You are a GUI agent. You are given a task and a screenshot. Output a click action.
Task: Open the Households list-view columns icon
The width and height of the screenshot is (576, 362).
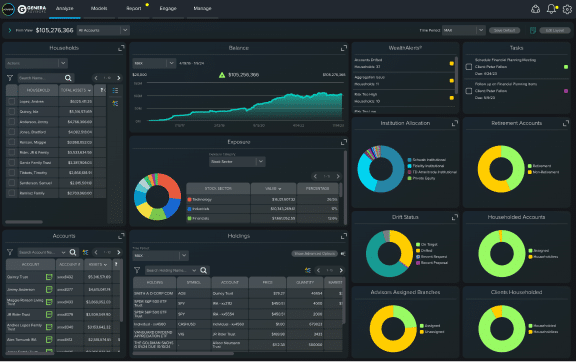point(115,90)
